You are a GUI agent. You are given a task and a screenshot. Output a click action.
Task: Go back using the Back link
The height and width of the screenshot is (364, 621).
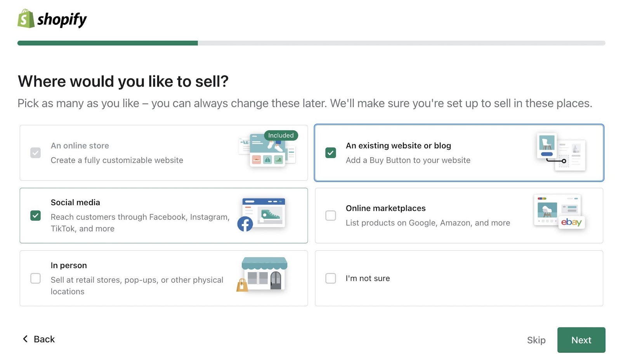coord(44,339)
